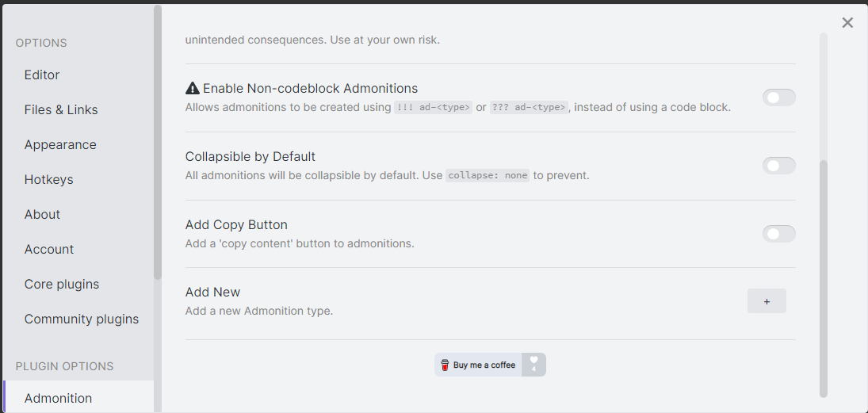
Task: Open Community plugins settings
Action: click(82, 319)
